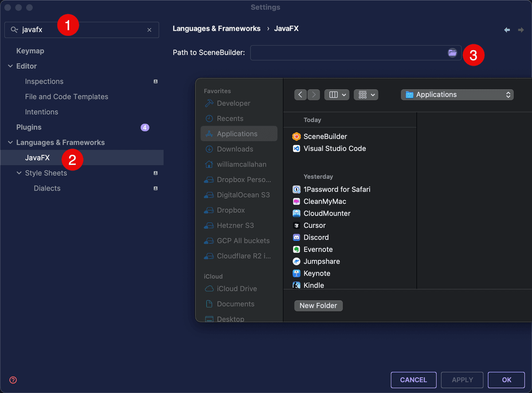Open the Evernote app icon
The width and height of the screenshot is (532, 393).
297,249
